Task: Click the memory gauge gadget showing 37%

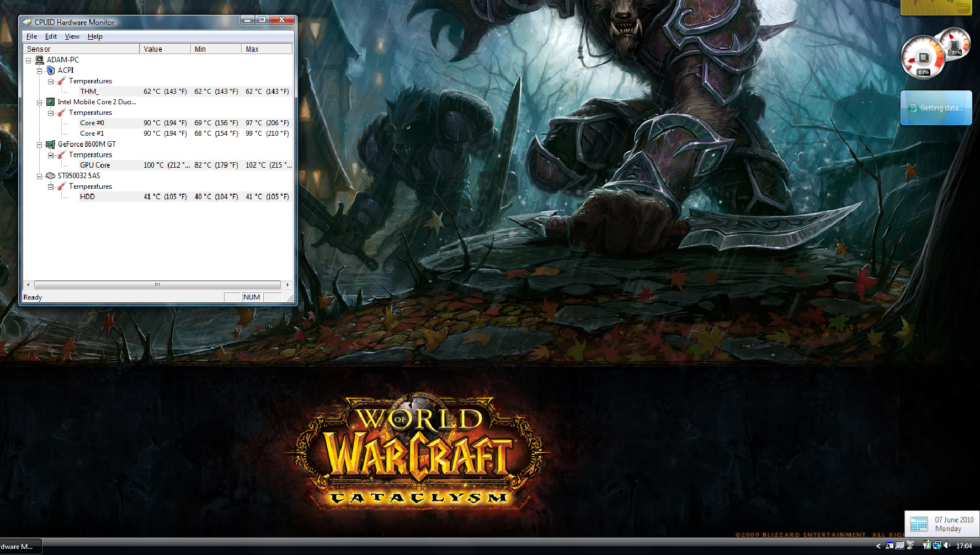Action: tap(956, 42)
